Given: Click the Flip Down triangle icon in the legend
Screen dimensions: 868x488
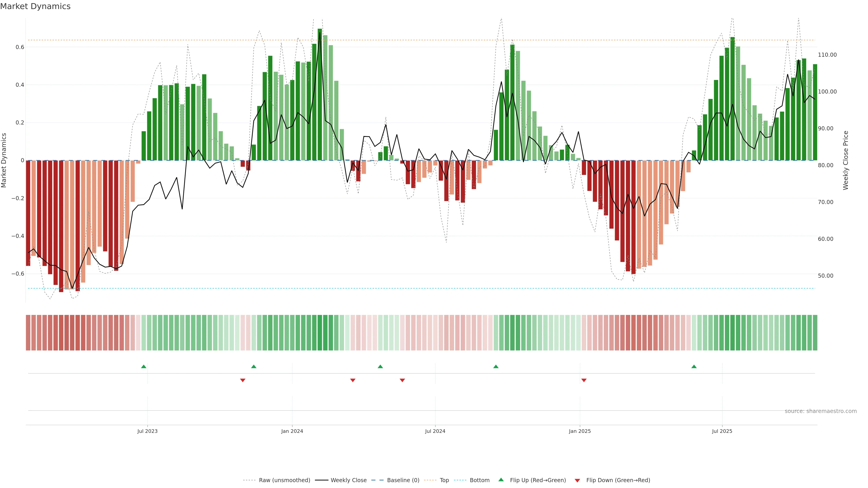Looking at the screenshot, I should tap(577, 480).
